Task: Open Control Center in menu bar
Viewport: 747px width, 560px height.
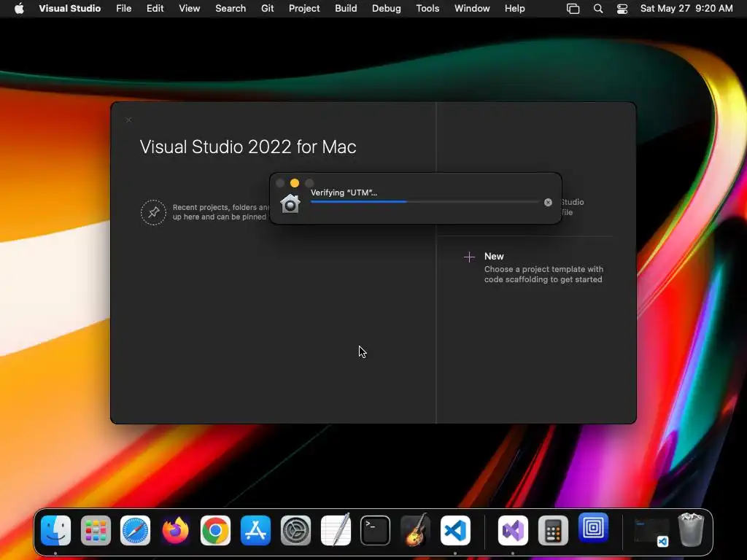Action: 622,9
